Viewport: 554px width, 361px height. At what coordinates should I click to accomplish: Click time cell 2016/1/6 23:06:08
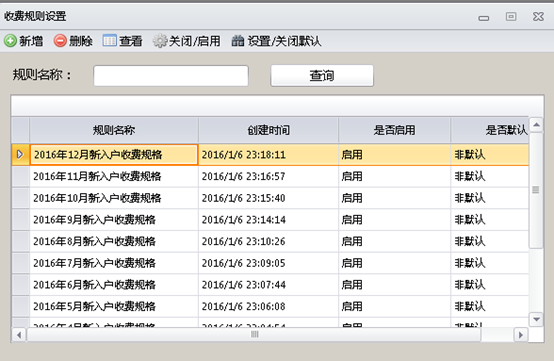(269, 306)
